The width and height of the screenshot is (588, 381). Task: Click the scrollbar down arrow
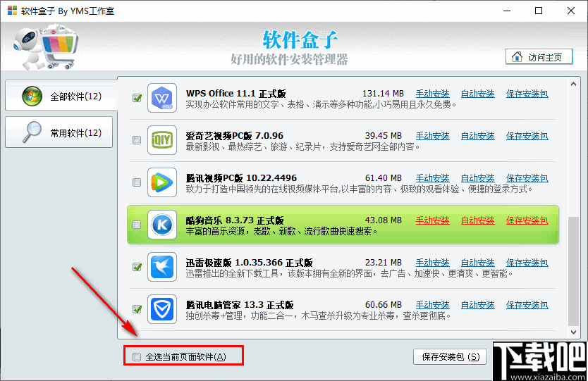point(573,332)
